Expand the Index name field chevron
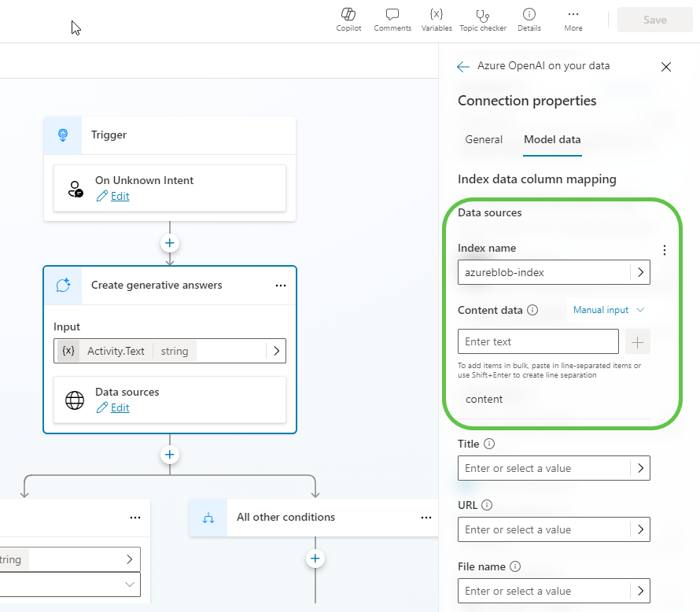 [640, 272]
